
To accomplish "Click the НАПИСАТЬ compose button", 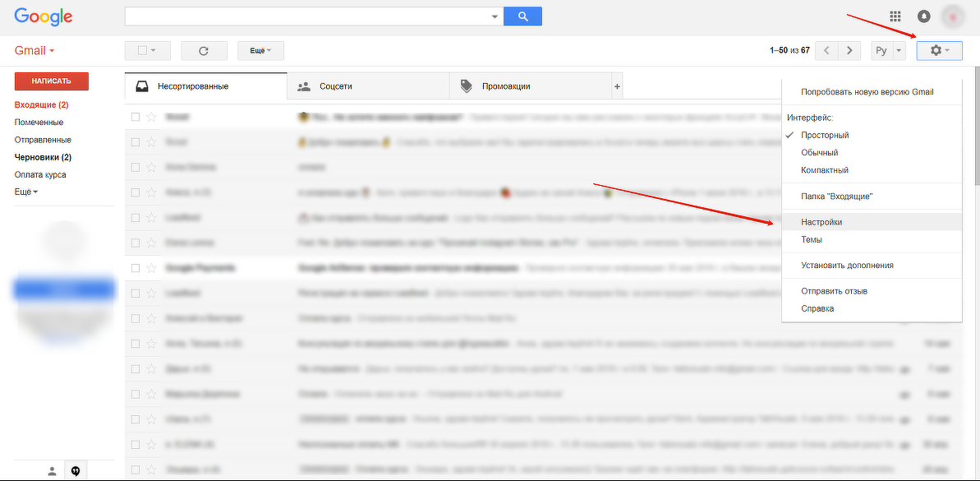I will click(51, 81).
